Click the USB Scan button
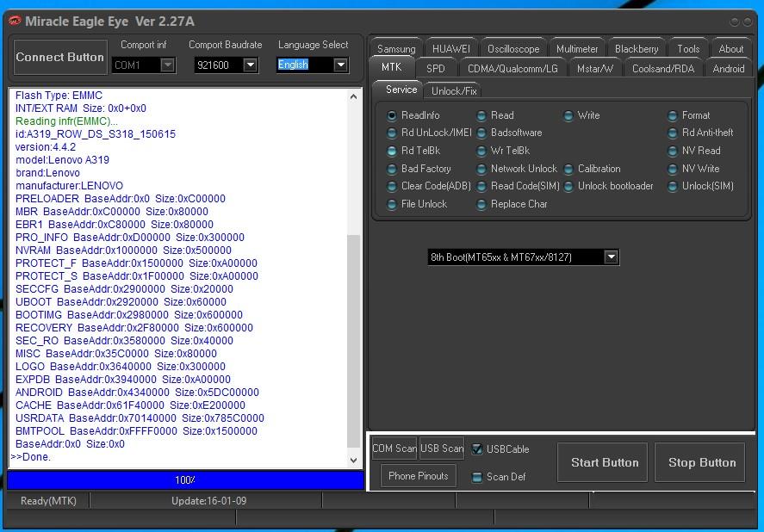 click(442, 448)
